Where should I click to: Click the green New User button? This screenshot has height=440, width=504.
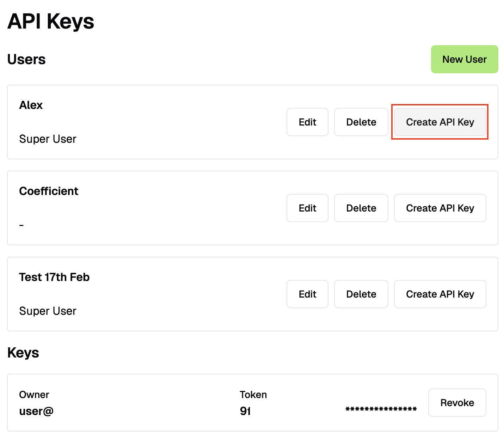click(x=464, y=59)
